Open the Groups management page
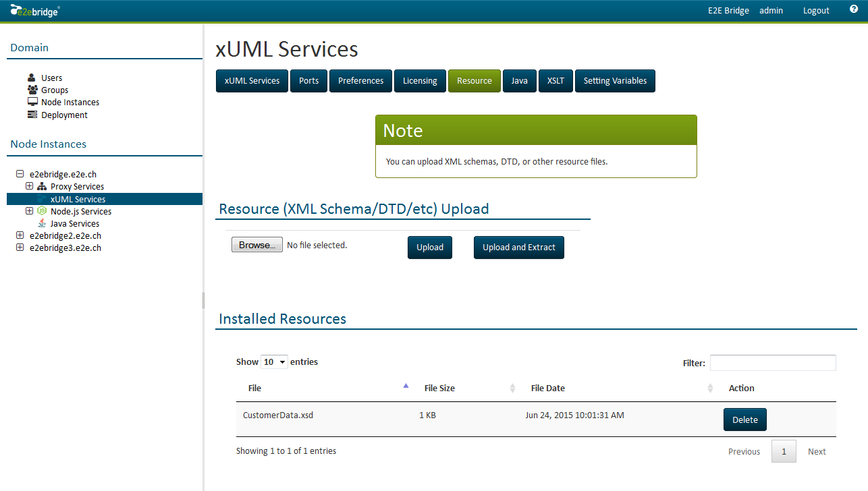The height and width of the screenshot is (491, 868). click(x=54, y=90)
